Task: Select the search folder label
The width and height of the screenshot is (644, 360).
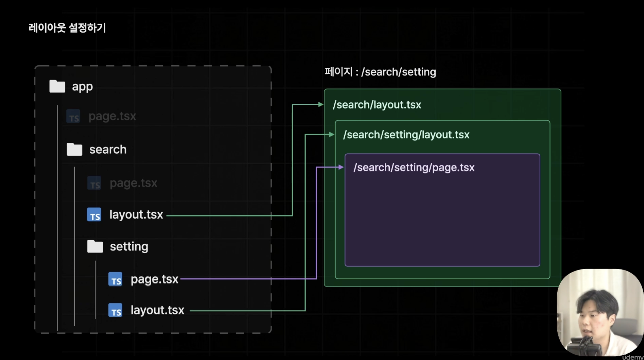Action: (x=108, y=149)
